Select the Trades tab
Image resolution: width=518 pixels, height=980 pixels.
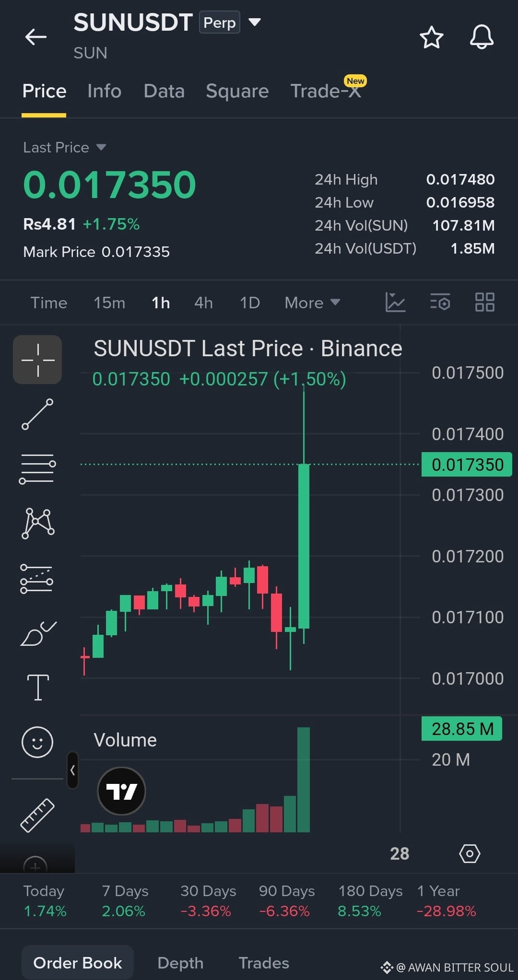coord(264,963)
